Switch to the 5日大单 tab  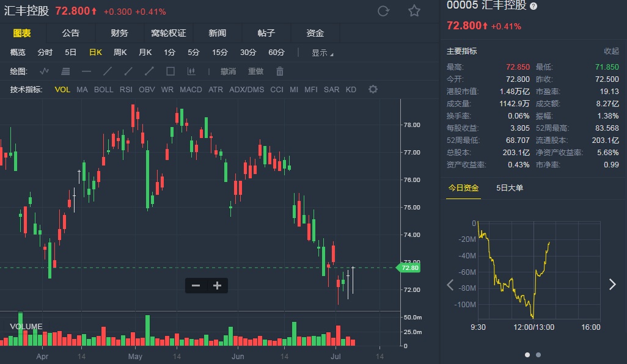[x=510, y=188]
